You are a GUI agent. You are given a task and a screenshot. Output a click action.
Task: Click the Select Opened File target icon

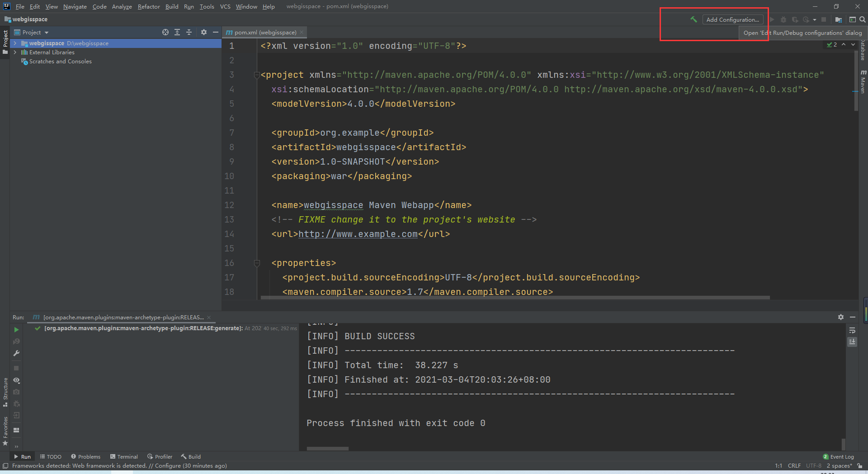(x=165, y=32)
